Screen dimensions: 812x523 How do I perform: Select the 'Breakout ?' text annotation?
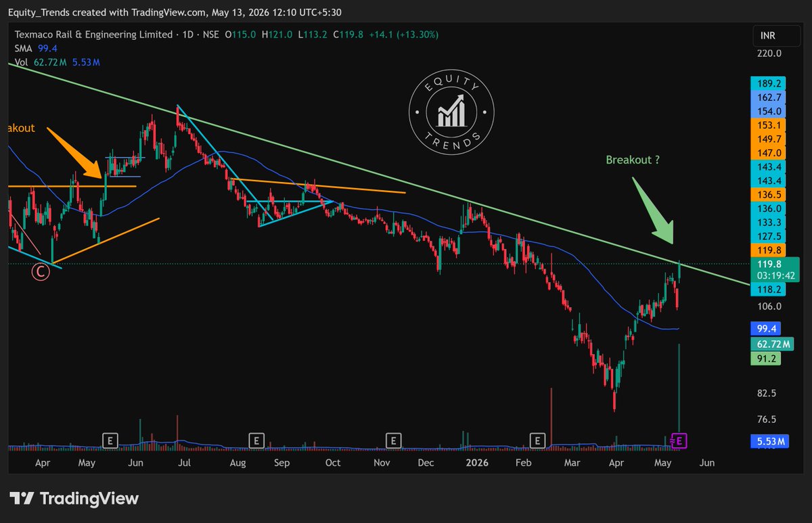(633, 160)
